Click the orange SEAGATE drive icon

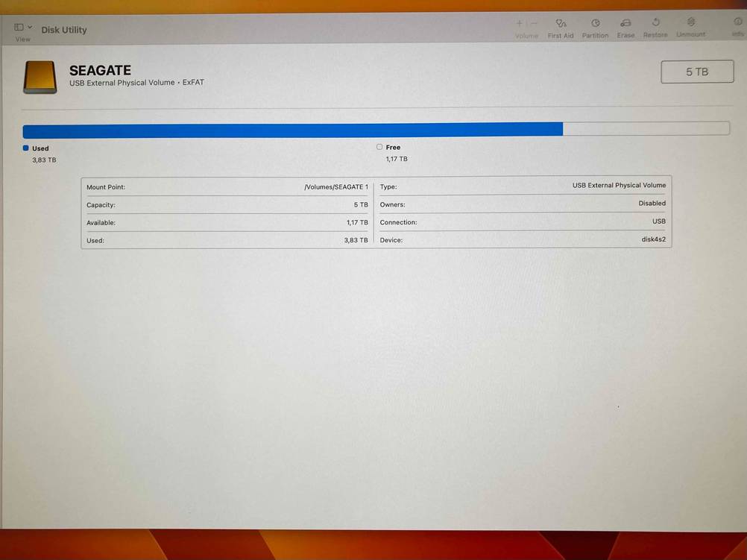point(40,77)
